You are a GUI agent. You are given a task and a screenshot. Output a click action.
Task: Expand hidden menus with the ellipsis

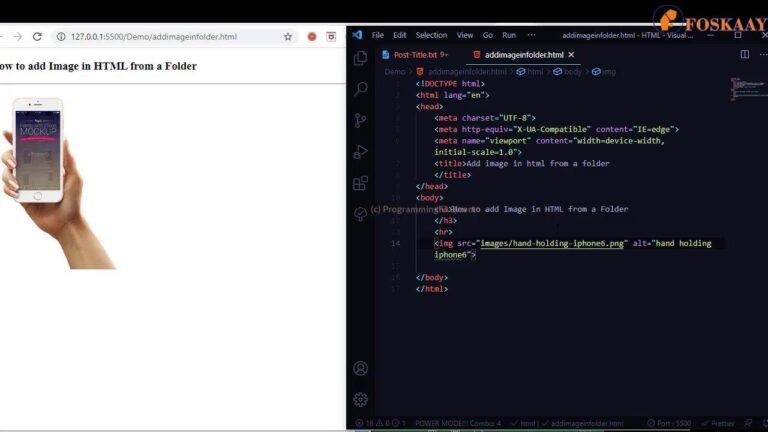[x=531, y=35]
